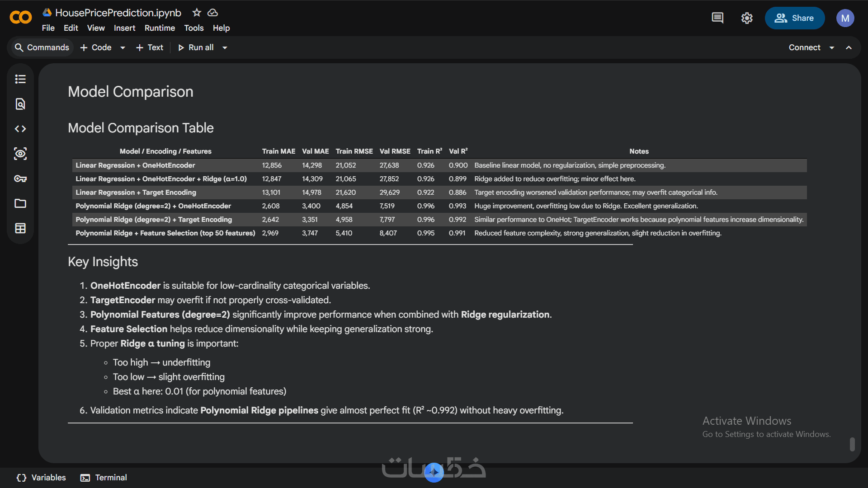Open the Insert menu
868x488 pixels.
point(124,28)
